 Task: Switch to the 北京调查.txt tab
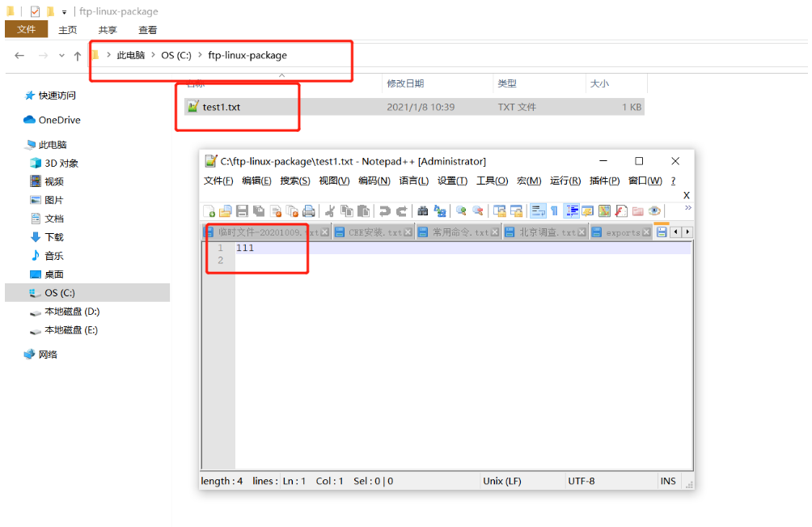[546, 232]
